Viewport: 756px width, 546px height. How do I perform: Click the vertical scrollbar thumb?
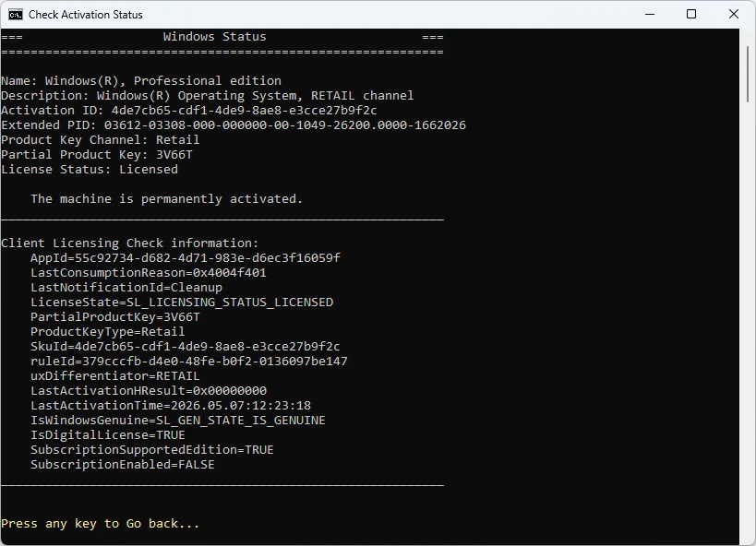[748, 74]
